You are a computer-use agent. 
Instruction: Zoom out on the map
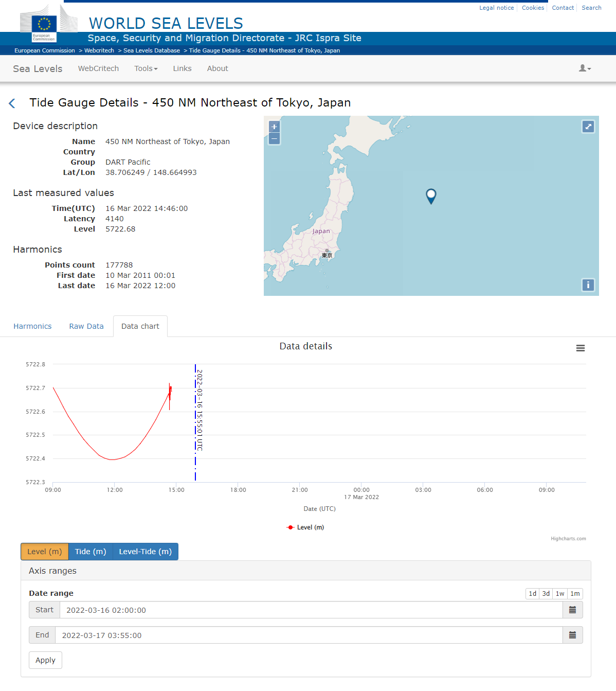(x=274, y=139)
